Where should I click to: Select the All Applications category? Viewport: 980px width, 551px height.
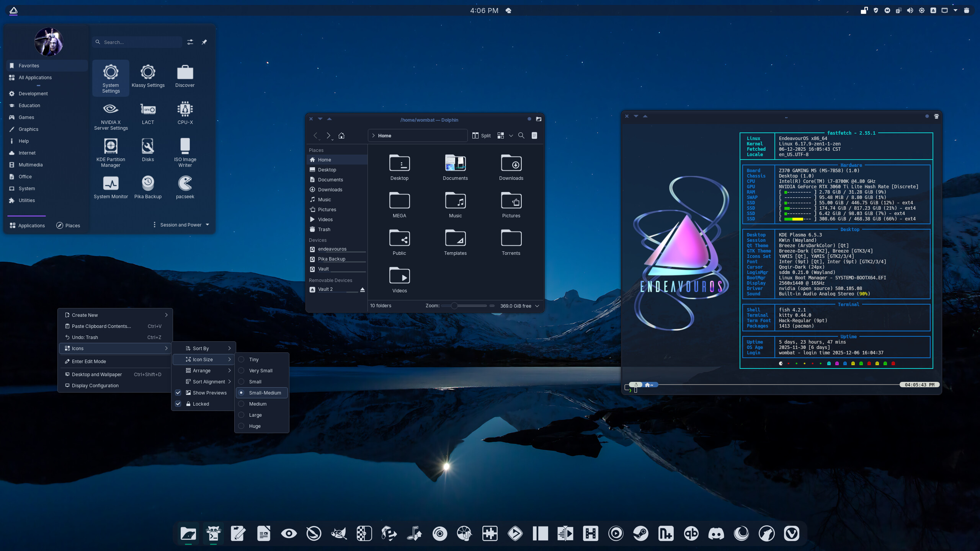(x=35, y=77)
